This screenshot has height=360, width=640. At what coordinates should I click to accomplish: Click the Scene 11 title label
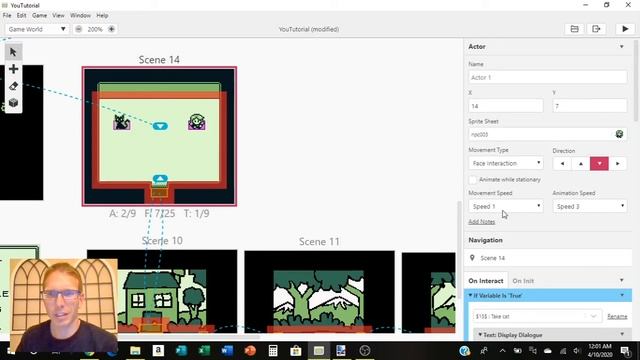(319, 242)
